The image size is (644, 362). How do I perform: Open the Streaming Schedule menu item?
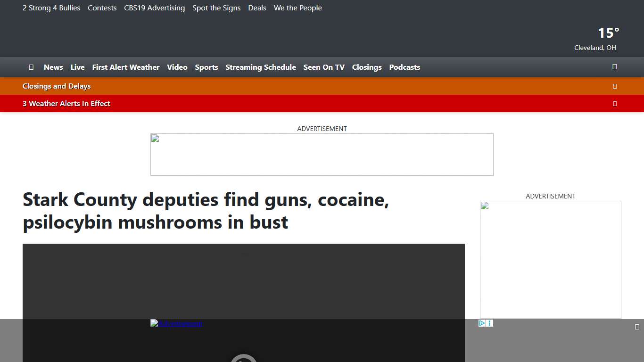[x=261, y=67]
